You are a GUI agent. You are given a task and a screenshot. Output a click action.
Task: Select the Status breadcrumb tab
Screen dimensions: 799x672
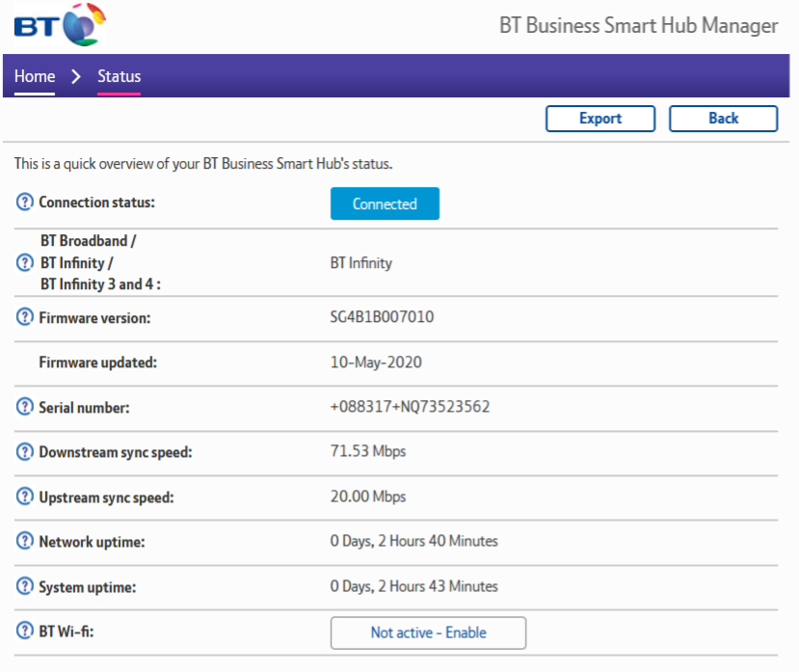[119, 76]
